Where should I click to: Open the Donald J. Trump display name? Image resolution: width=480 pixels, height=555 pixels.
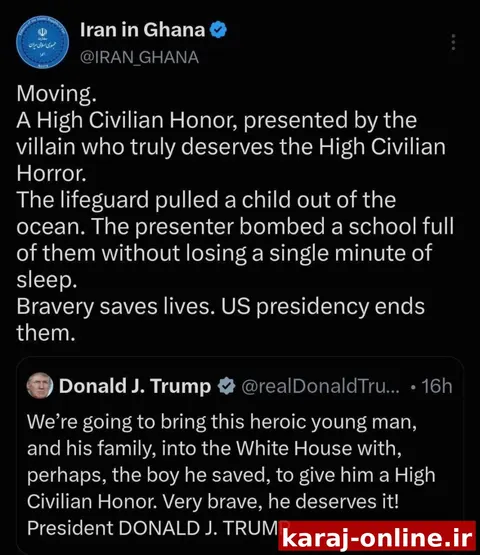coord(135,386)
